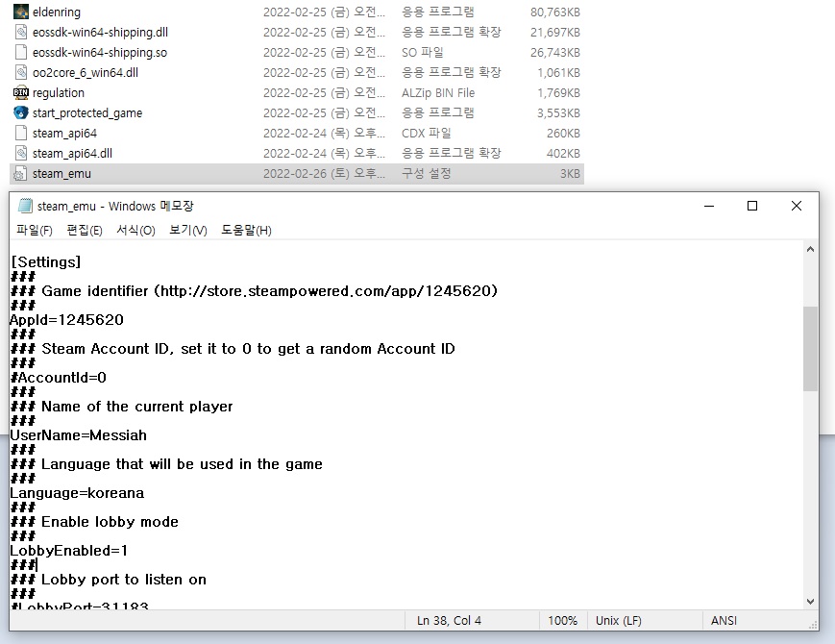The image size is (835, 644).
Task: Click the 2022-02-26 (토) date cell
Action: coord(324,174)
